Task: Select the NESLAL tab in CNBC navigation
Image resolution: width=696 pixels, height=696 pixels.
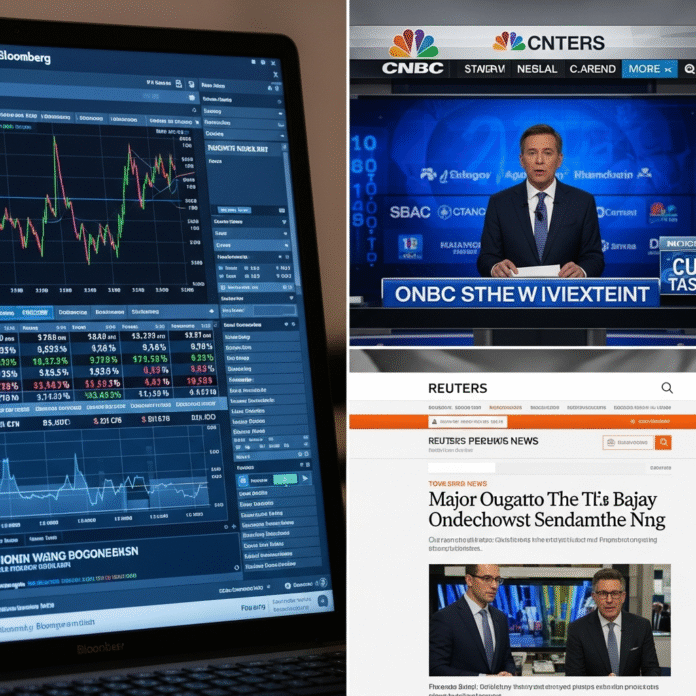Action: pos(536,69)
